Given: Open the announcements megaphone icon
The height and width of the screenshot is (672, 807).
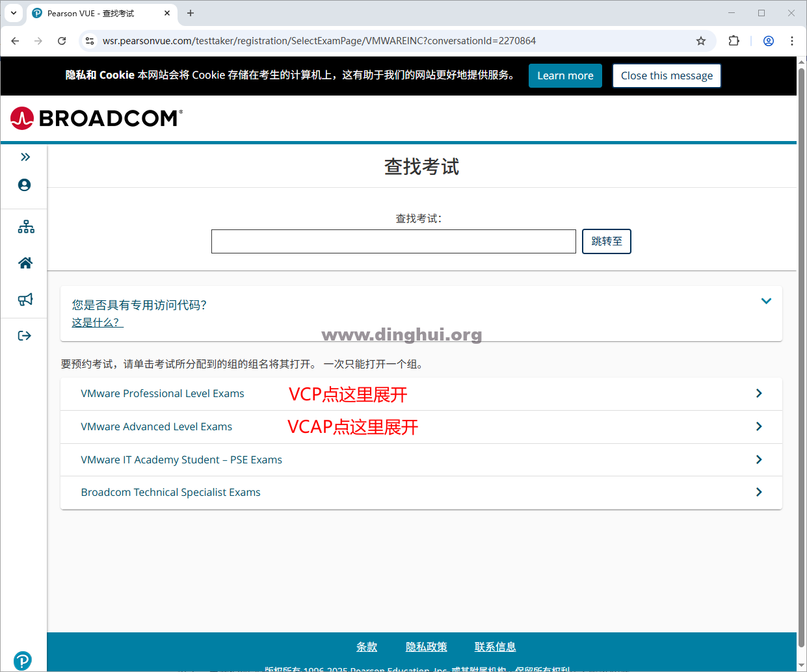Looking at the screenshot, I should pos(25,299).
